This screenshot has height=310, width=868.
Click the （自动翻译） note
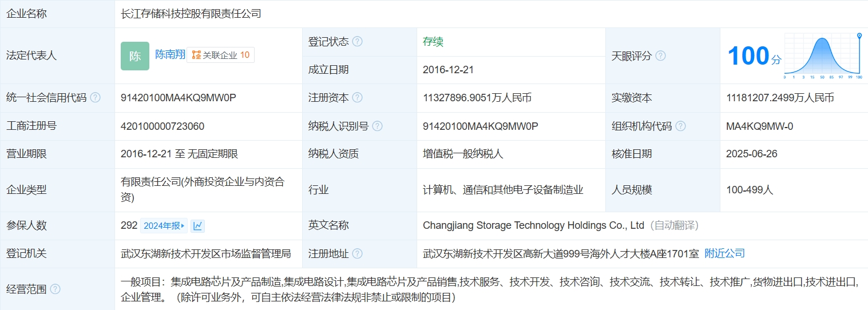pyautogui.click(x=673, y=225)
